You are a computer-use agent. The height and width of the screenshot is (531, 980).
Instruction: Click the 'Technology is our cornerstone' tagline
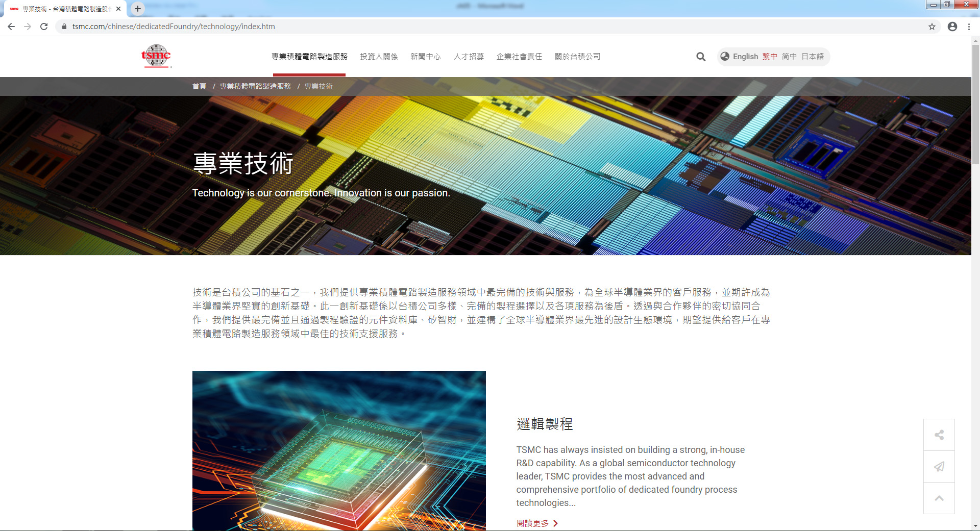(x=321, y=193)
